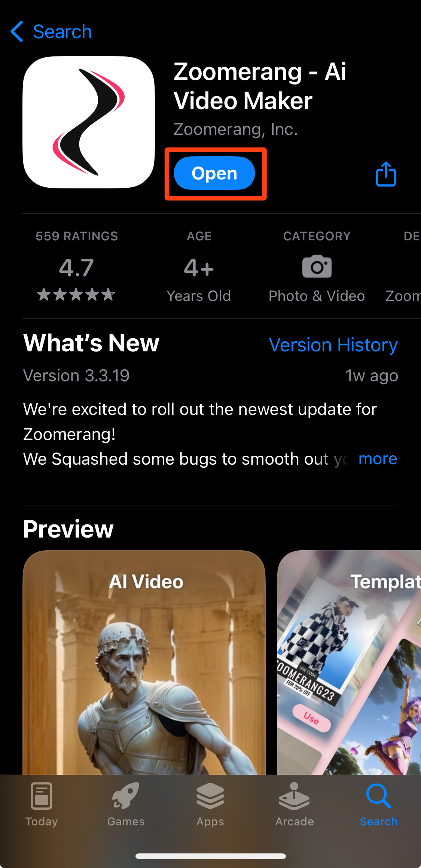
Task: Tap the home indicator bar
Action: pos(211,856)
